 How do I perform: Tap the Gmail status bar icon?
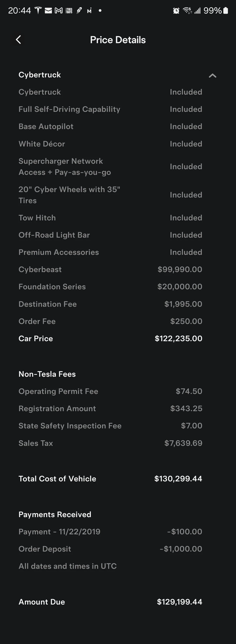click(59, 10)
